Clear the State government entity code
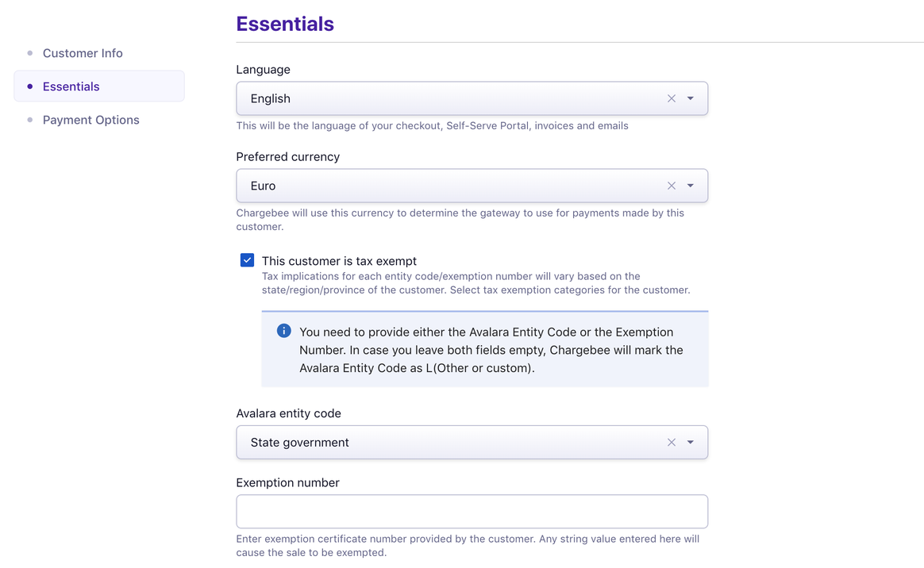The image size is (924, 568). (672, 443)
